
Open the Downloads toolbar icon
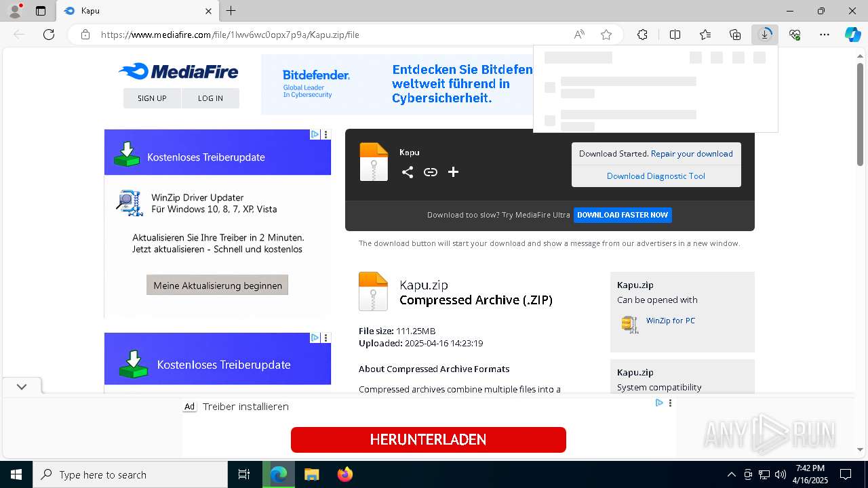pyautogui.click(x=765, y=35)
